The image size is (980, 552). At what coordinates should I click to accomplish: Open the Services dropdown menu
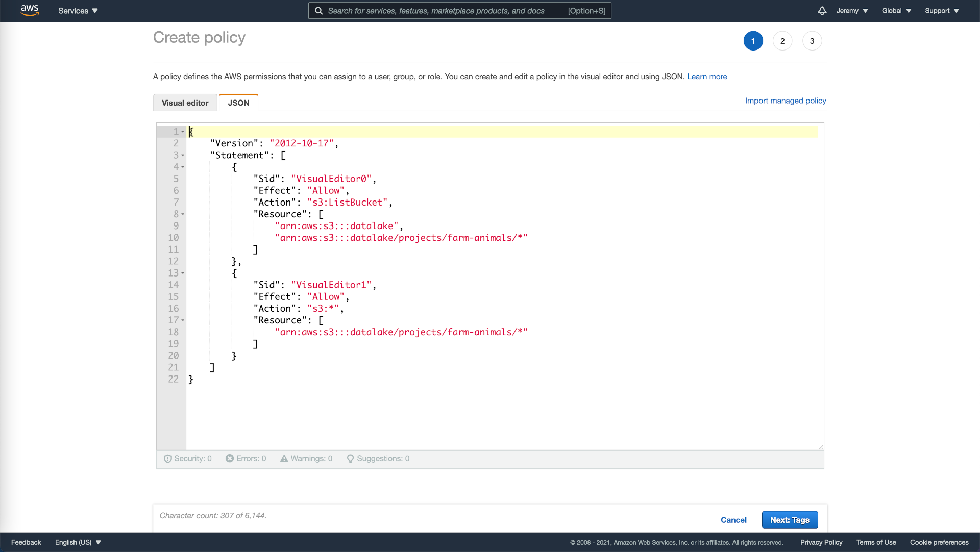(78, 11)
